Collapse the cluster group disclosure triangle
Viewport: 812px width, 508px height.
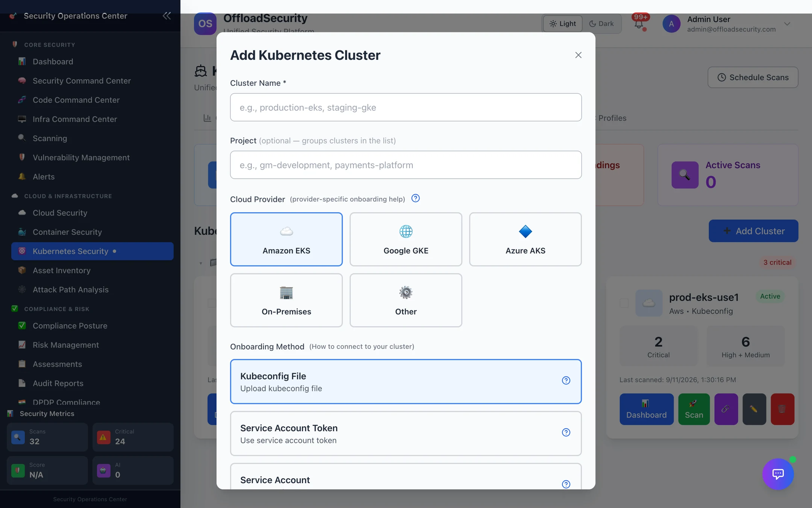coord(201,263)
